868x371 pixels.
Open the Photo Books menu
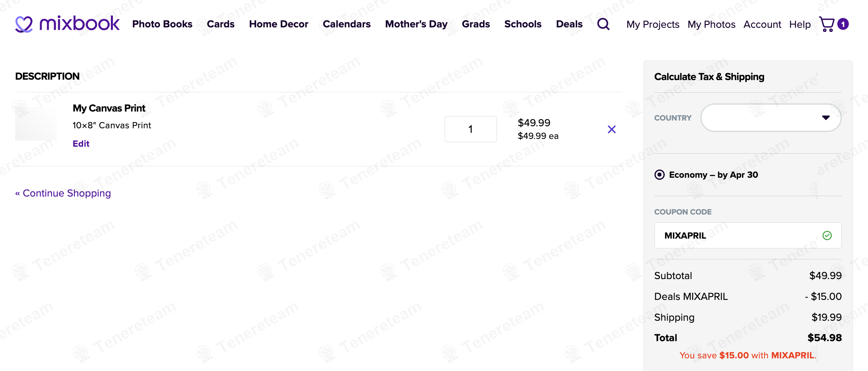click(x=162, y=24)
